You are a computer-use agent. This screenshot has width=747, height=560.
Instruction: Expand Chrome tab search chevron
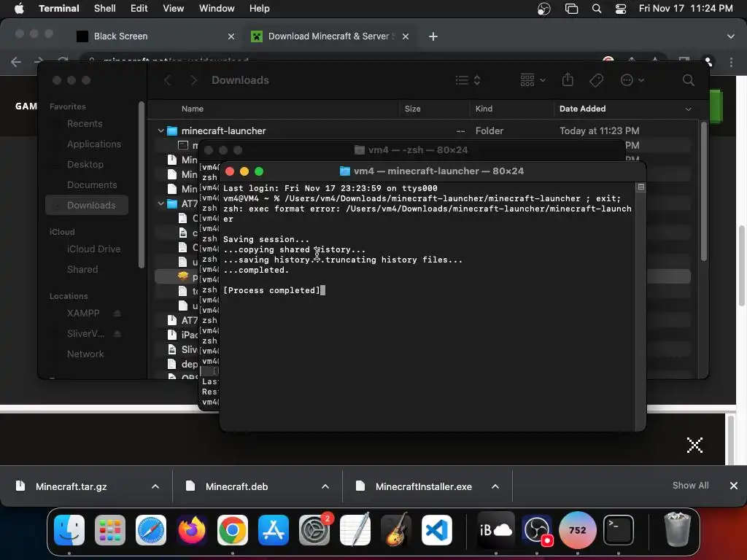[731, 36]
